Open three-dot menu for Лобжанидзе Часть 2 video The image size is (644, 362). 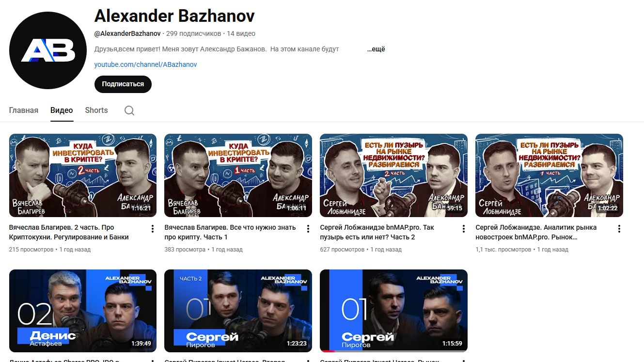pos(464,229)
